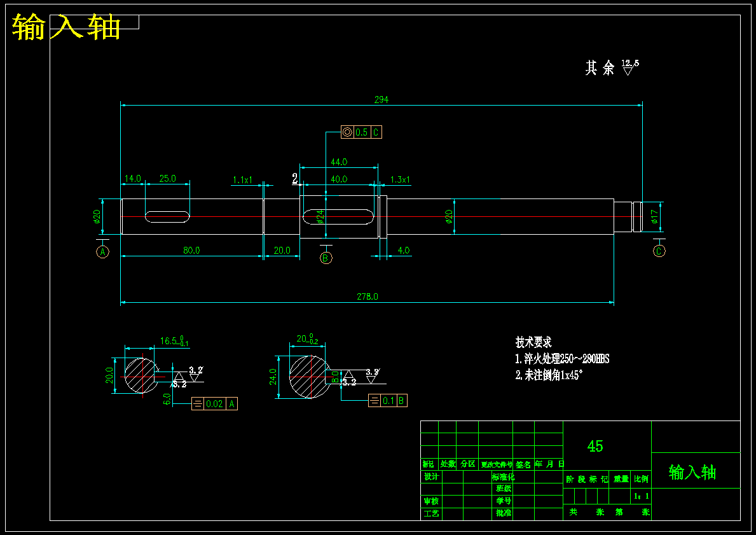The width and height of the screenshot is (756, 535).
Task: Select the 1:1 scale value
Action: 642,496
